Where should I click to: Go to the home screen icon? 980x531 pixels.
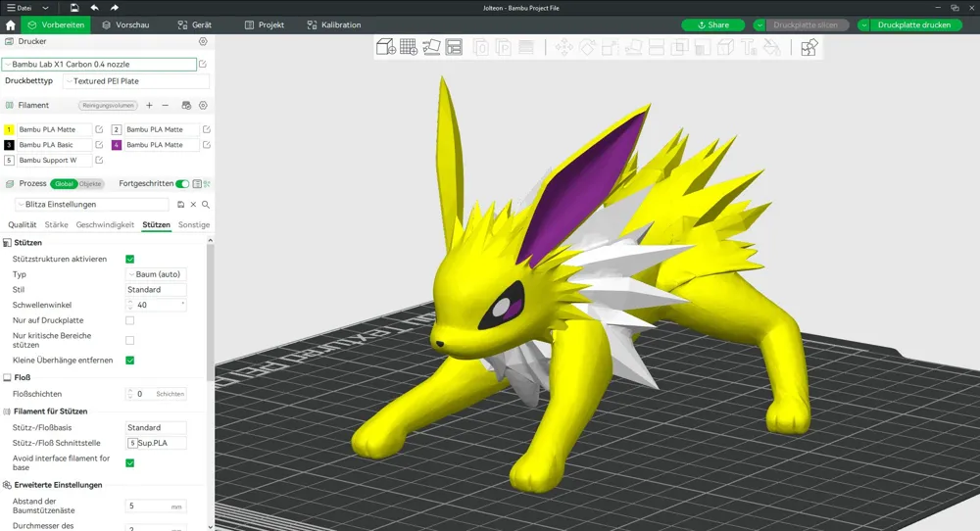(11, 25)
